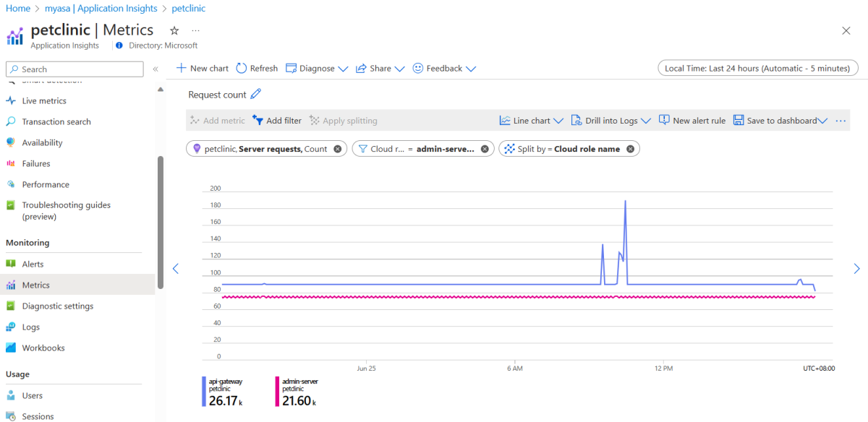868x422 pixels.
Task: Select Failures in the left navigation
Action: [x=36, y=163]
